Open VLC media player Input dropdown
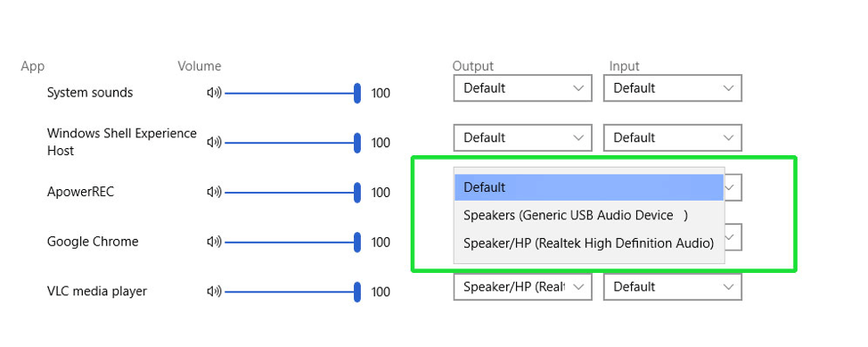The image size is (868, 347). coord(673,286)
